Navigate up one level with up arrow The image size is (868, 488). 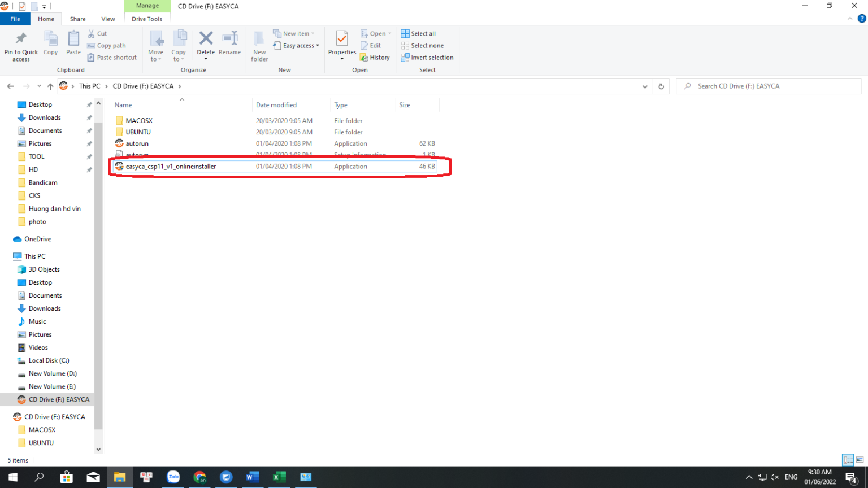50,86
